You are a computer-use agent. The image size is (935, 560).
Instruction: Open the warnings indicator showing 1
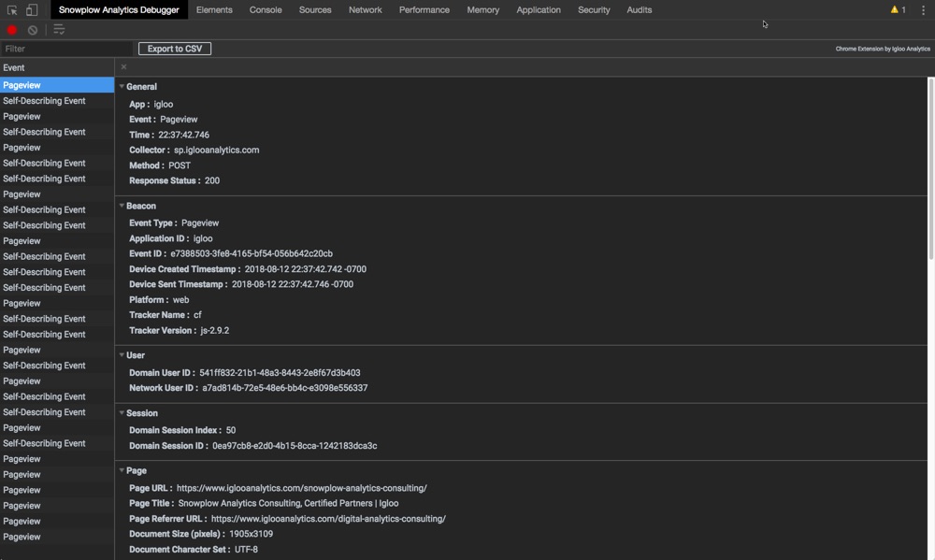coord(898,9)
